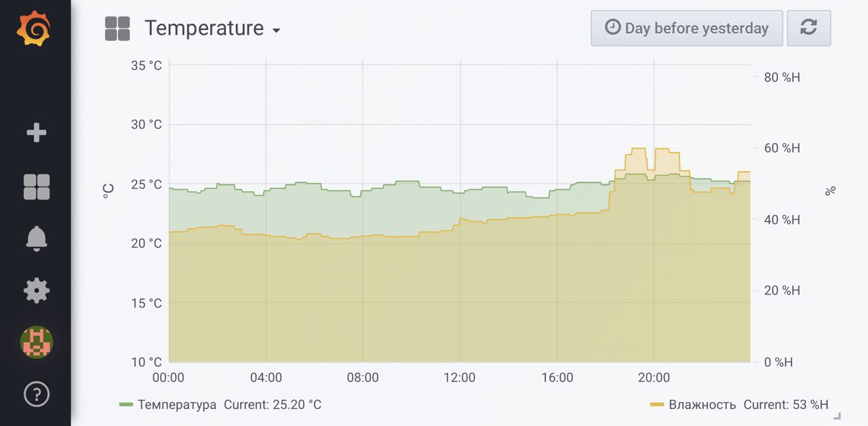Click the Grafana logo icon
The image size is (868, 426).
pos(34,28)
